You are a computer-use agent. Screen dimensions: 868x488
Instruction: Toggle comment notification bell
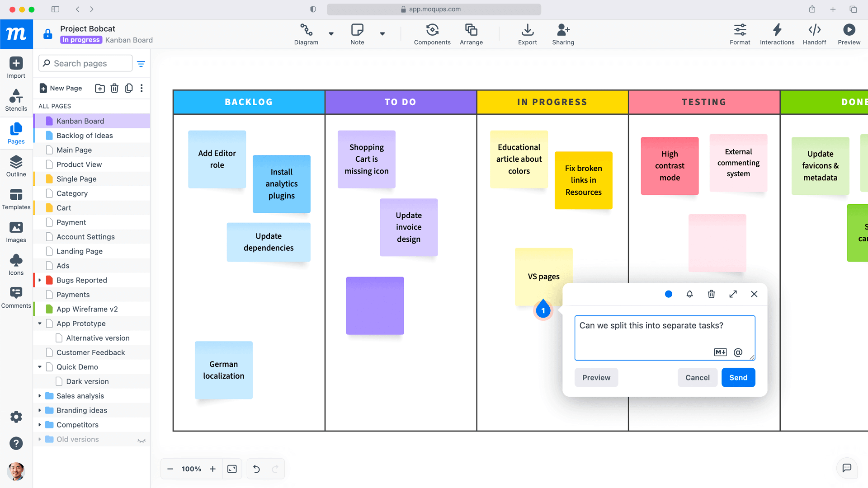click(689, 294)
